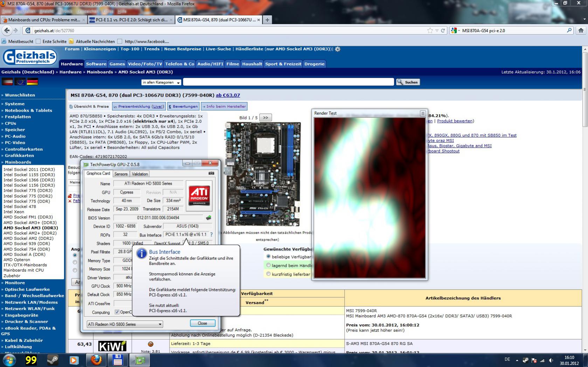The width and height of the screenshot is (588, 367).
Task: Open the Video/Foto/TV category tab
Action: click(x=145, y=64)
